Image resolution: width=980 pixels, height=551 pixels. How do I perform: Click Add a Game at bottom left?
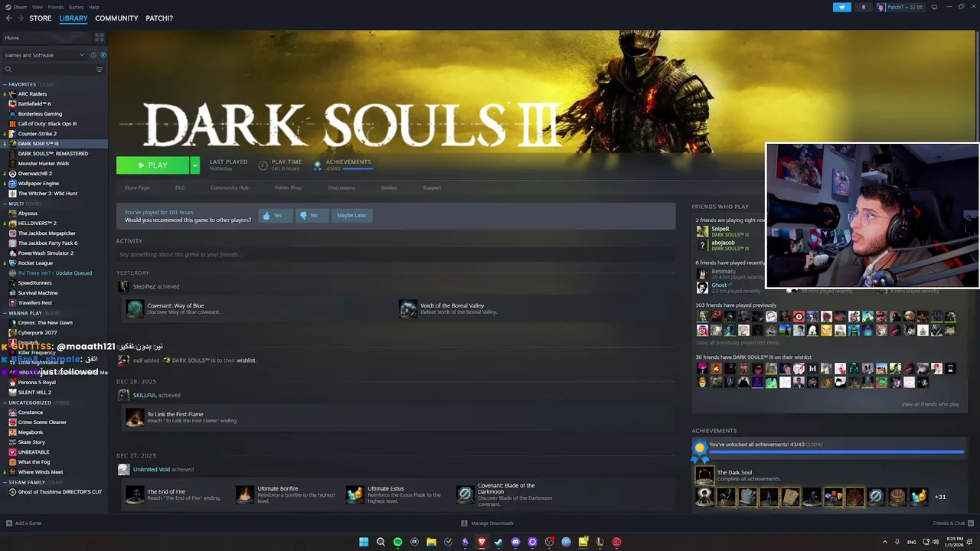pos(24,523)
